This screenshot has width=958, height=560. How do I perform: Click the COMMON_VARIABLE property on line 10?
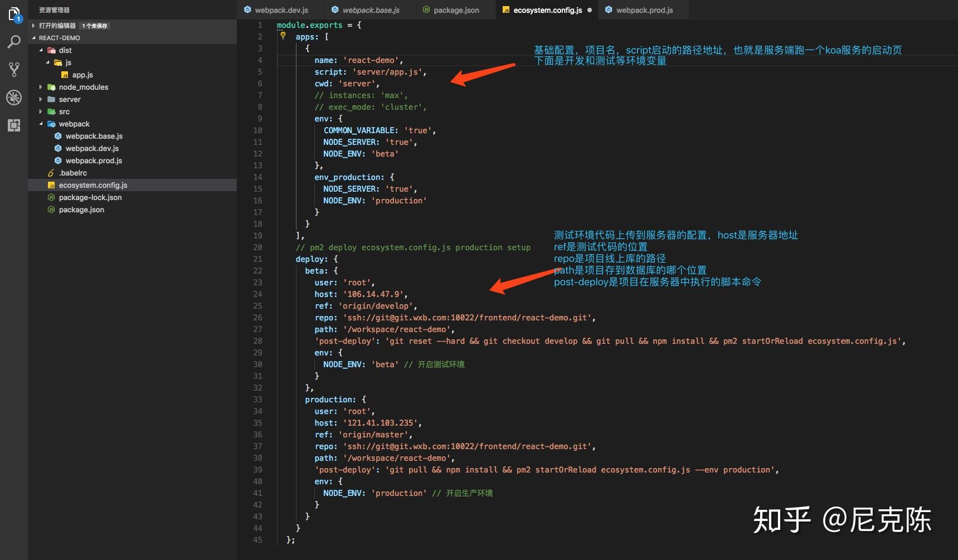point(360,130)
